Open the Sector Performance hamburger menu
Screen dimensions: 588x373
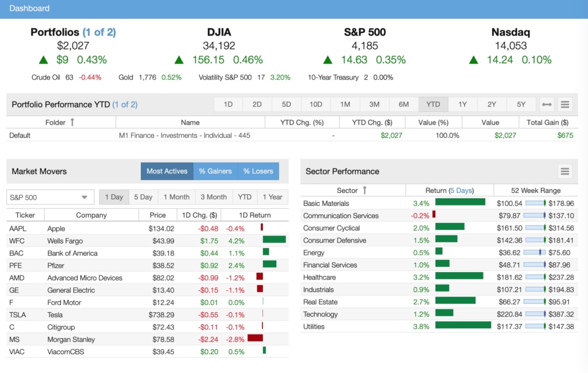565,172
